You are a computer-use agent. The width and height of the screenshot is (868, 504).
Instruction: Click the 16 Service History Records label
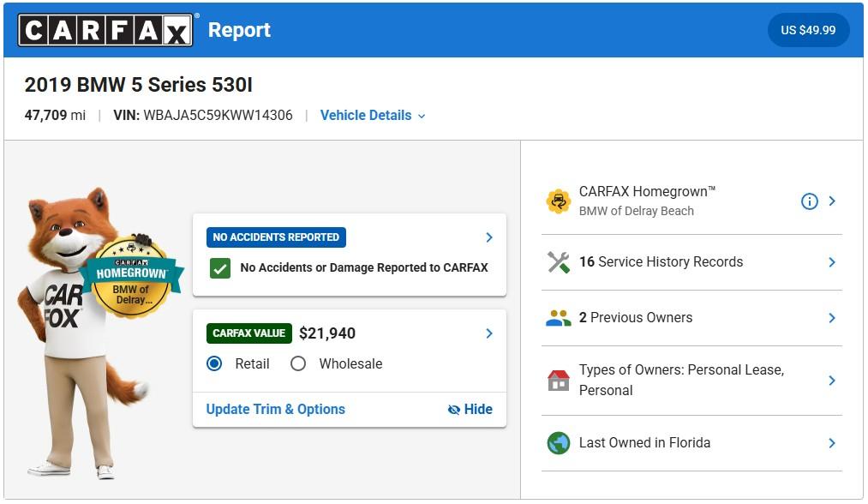(x=661, y=262)
